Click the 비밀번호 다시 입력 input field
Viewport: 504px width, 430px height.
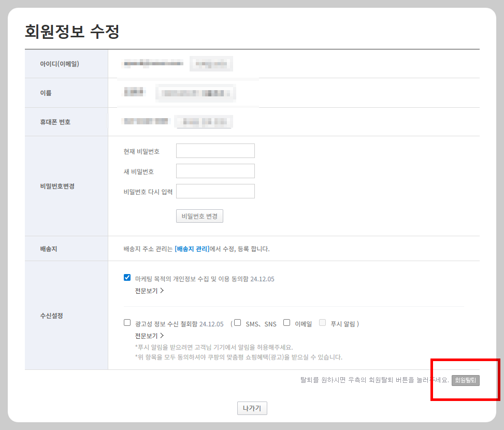[215, 191]
